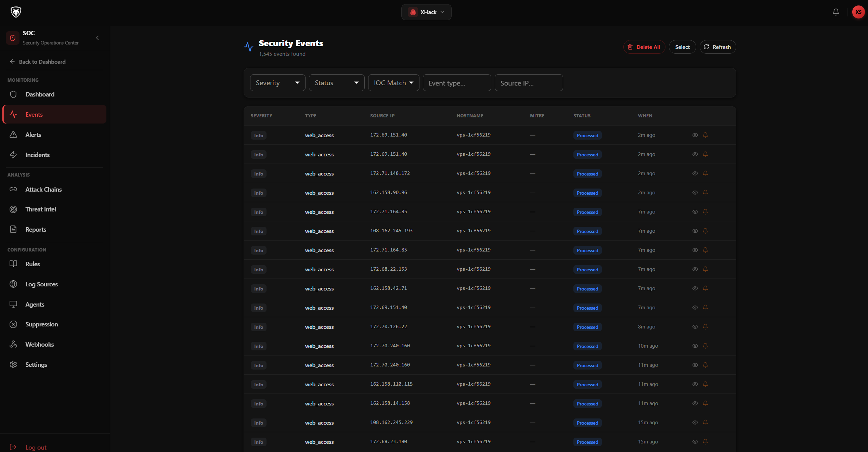Click the Log out icon
The image size is (868, 452).
13,447
